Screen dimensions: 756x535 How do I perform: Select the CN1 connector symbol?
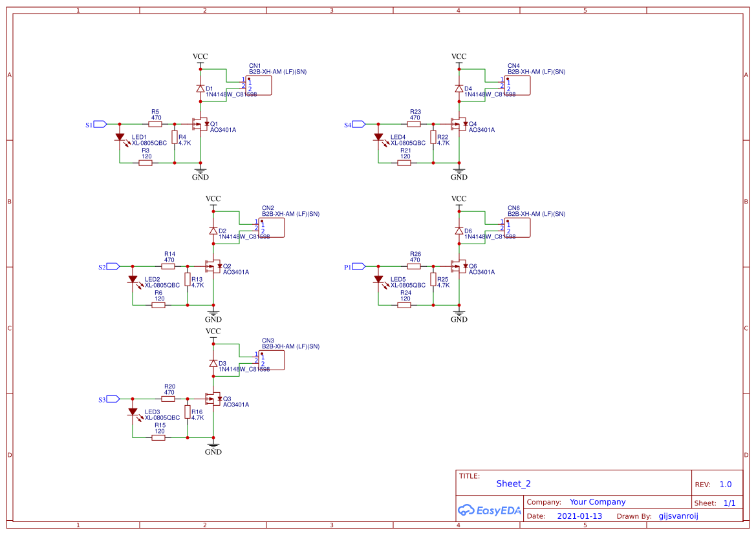pyautogui.click(x=259, y=86)
